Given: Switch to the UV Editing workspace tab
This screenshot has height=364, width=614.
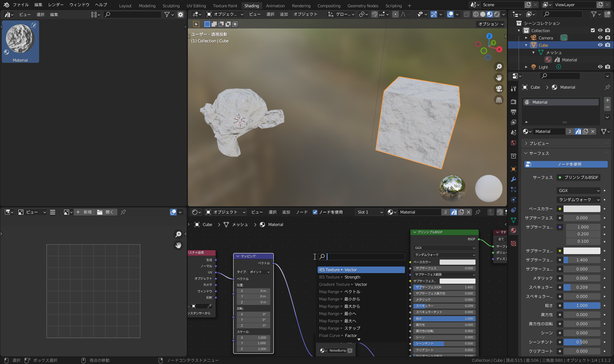Looking at the screenshot, I should (196, 6).
